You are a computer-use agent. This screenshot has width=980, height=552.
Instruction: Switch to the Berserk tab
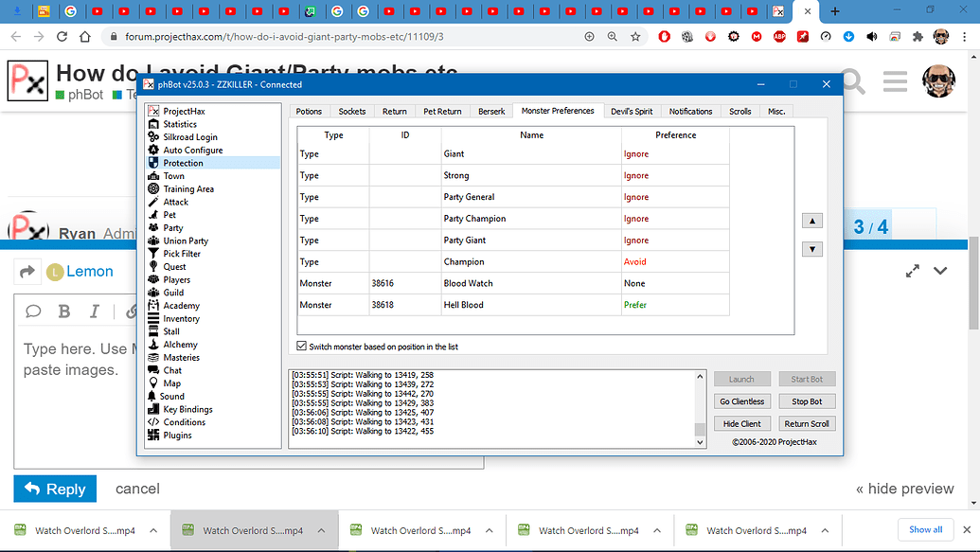(491, 112)
